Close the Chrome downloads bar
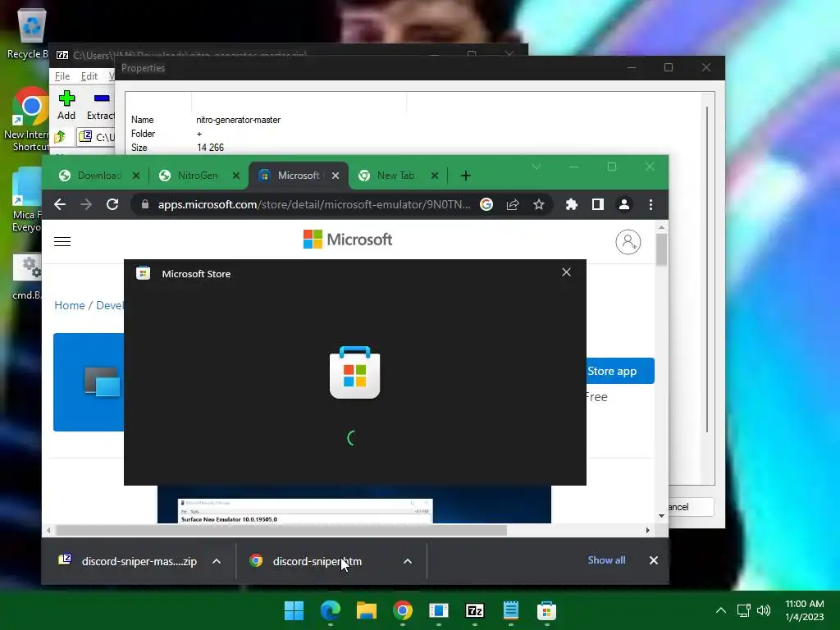840x630 pixels. [x=654, y=560]
